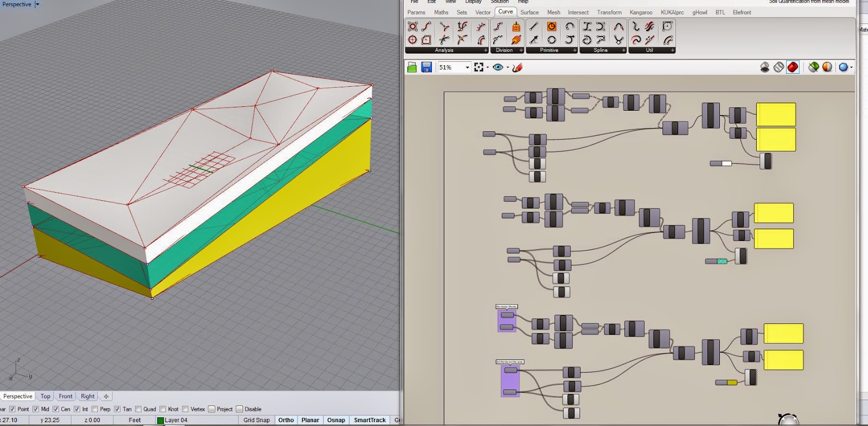The height and width of the screenshot is (426, 868).
Task: Click the Zoom Extents icon in the canvas toolbar
Action: coord(479,67)
